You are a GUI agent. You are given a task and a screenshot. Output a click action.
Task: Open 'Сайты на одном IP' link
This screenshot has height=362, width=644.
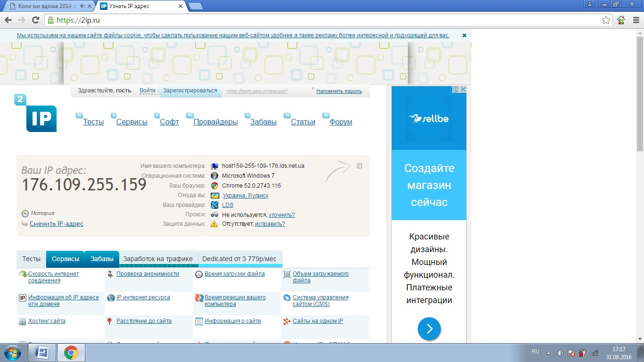pyautogui.click(x=318, y=321)
